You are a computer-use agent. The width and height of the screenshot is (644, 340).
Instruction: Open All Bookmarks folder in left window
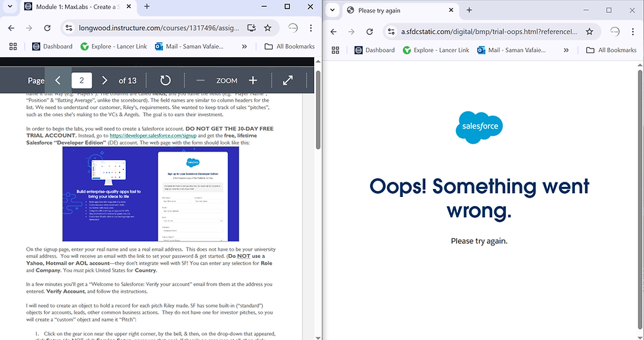click(x=290, y=47)
